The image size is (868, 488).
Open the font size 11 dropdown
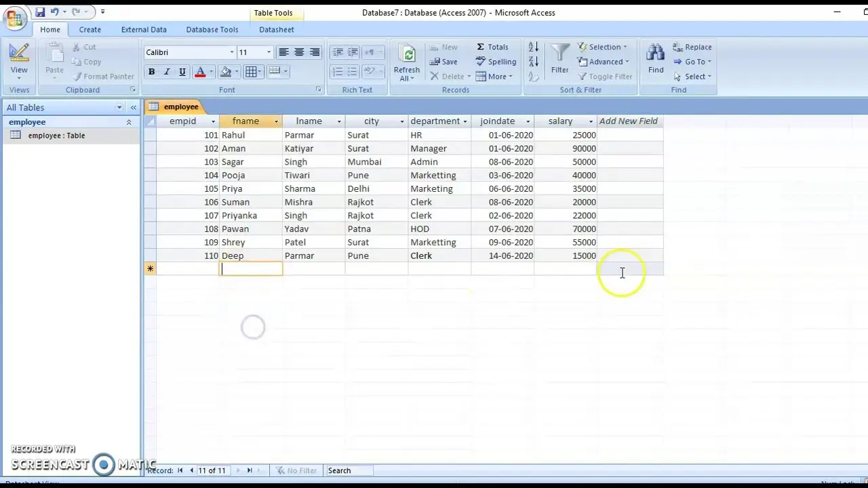pyautogui.click(x=269, y=52)
